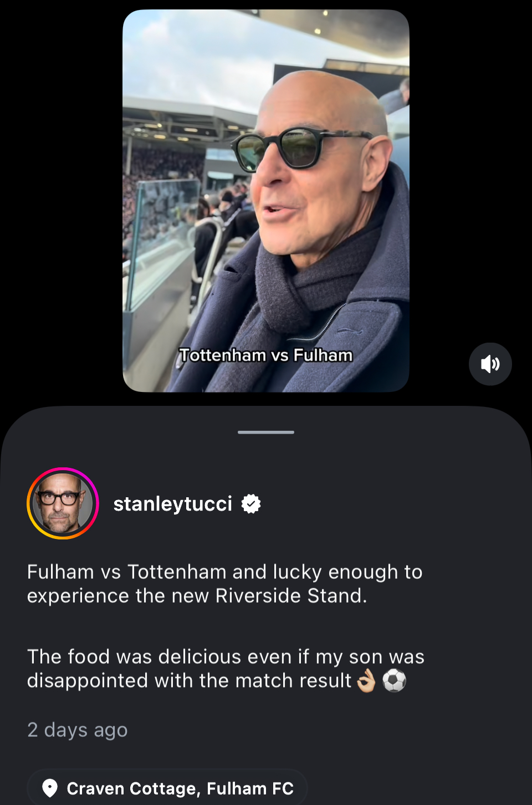Open Craven Cottage, Fulham FC location
The height and width of the screenshot is (805, 532).
[x=180, y=788]
